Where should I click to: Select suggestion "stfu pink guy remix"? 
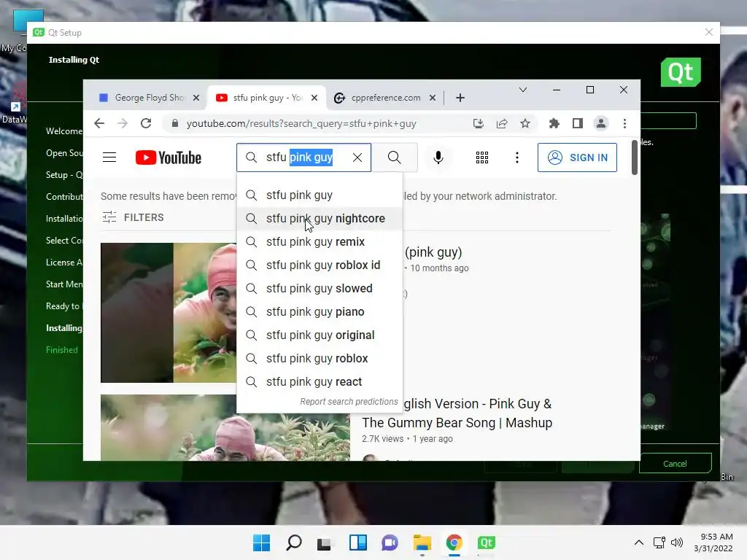320,242
